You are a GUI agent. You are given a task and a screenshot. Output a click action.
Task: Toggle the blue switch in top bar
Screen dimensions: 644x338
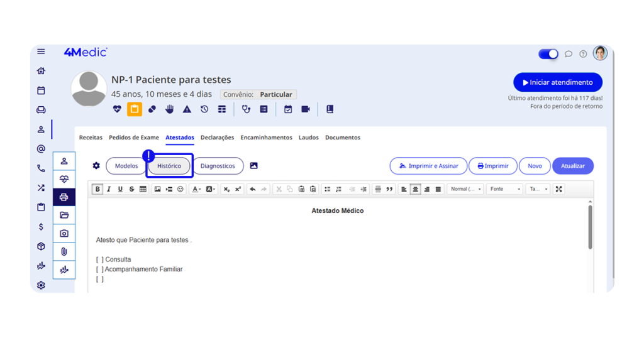[548, 54]
